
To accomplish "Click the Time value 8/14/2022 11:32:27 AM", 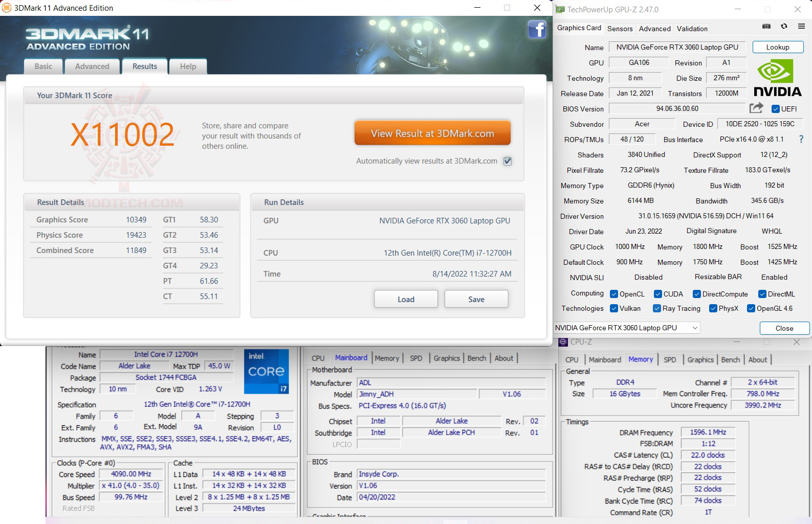I will [472, 274].
